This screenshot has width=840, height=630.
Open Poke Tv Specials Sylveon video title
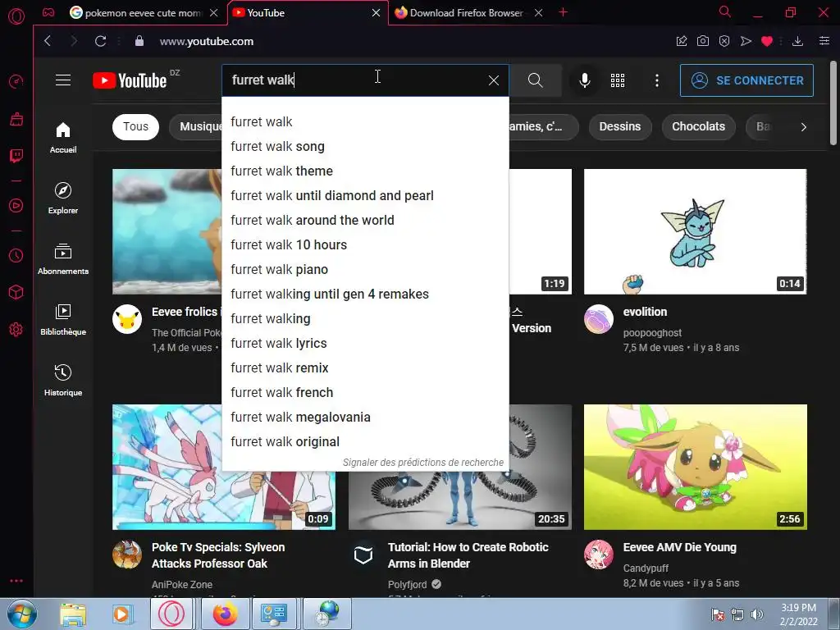point(218,555)
